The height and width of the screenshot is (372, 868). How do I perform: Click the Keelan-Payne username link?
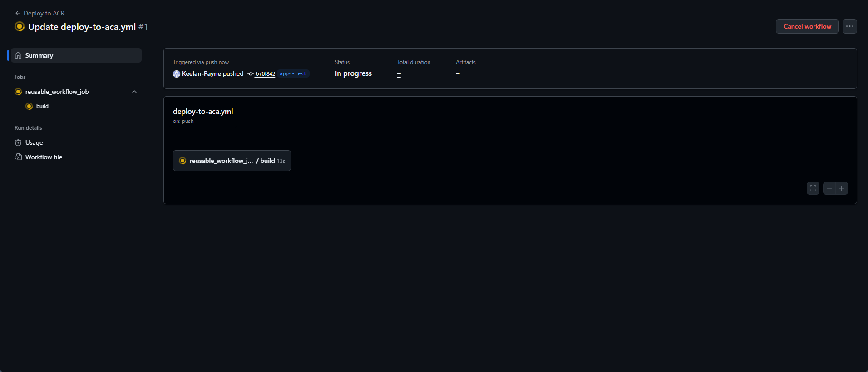click(x=201, y=73)
